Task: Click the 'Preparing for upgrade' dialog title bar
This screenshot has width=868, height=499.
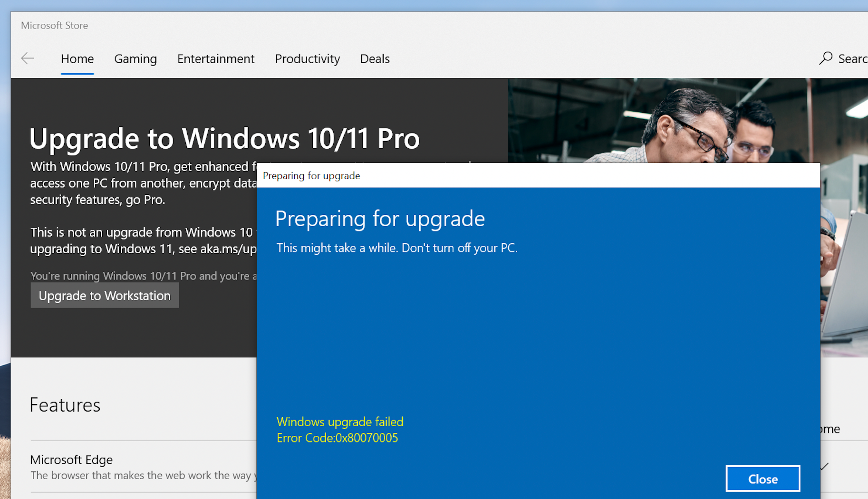Action: coord(539,175)
